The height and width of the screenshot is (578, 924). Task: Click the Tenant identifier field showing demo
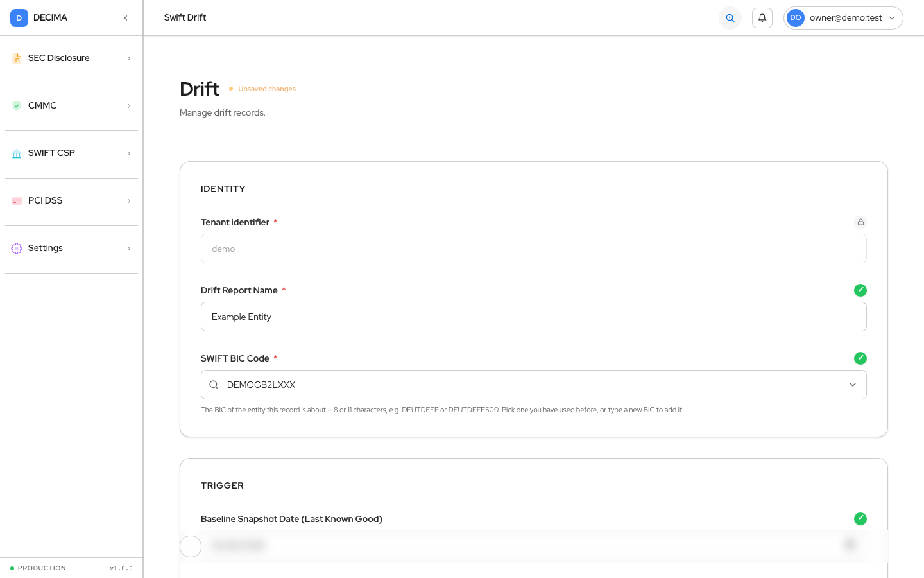pos(534,249)
